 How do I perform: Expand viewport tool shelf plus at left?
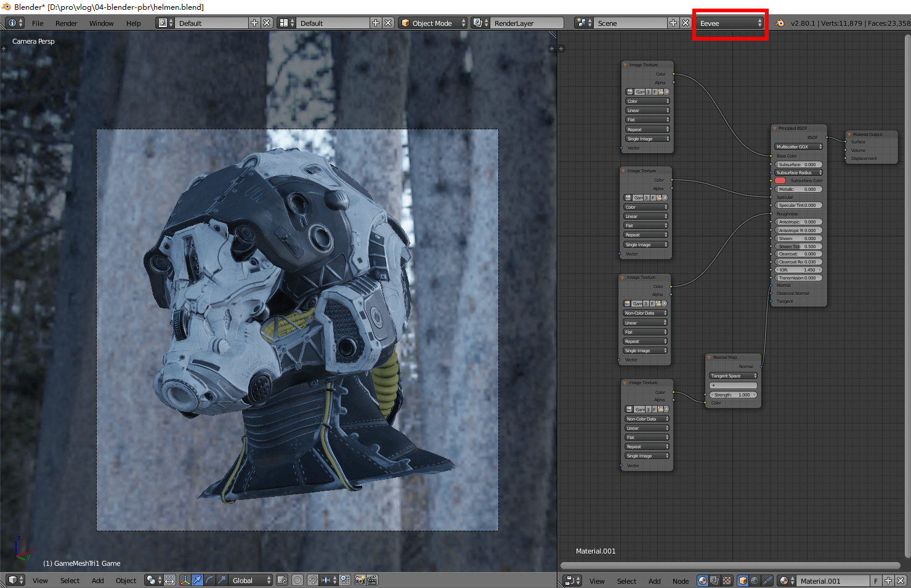(4, 48)
